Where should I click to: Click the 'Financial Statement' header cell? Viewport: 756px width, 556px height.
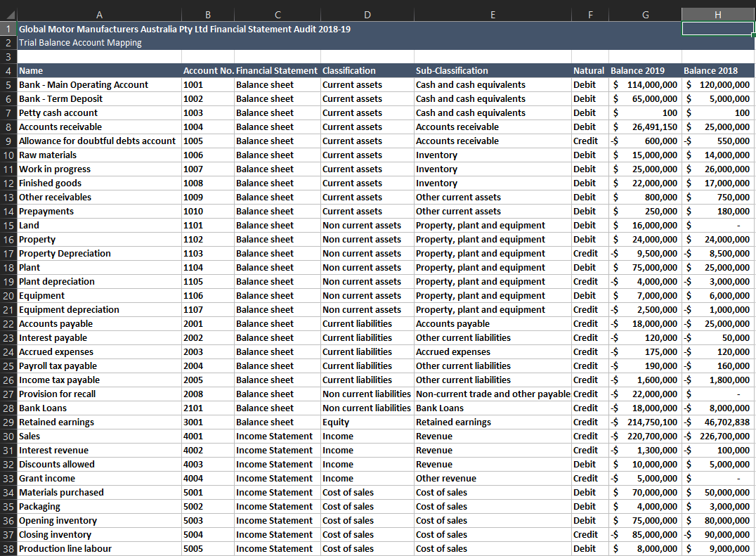[278, 71]
